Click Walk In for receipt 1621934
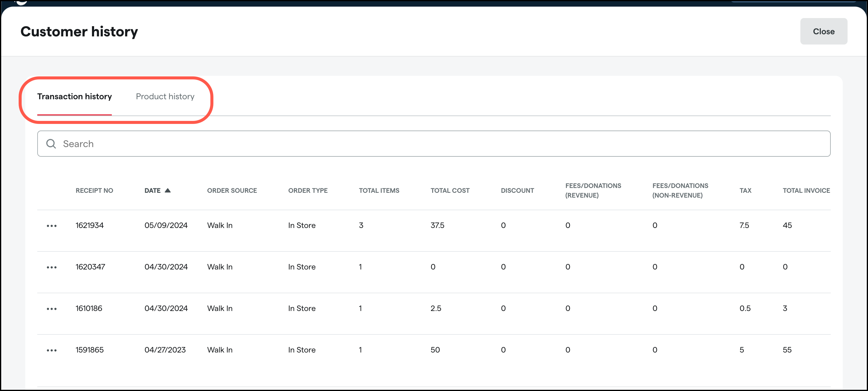 click(220, 225)
